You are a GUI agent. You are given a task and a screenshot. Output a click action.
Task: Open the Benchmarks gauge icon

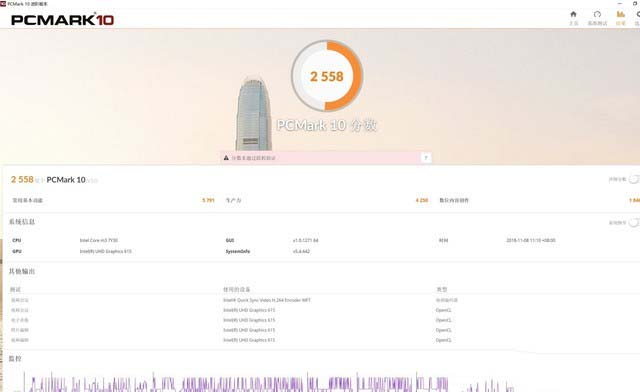click(597, 14)
